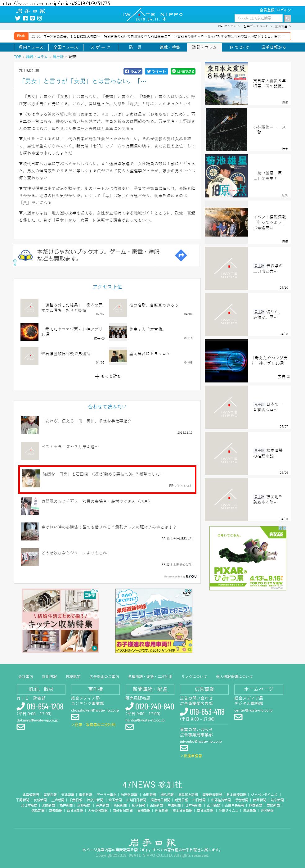The height and width of the screenshot is (868, 305).
Task: Click the dokusya email envelope icon
Action: point(21,727)
